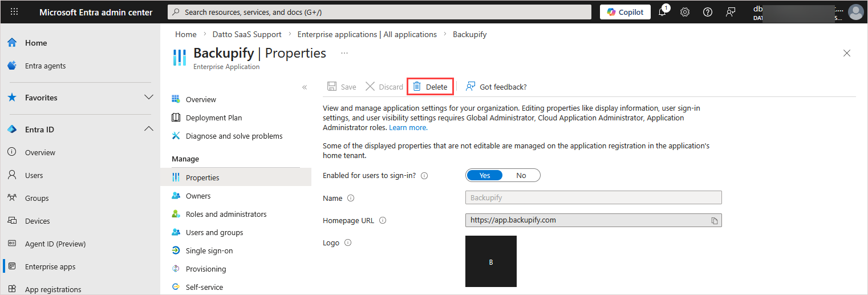This screenshot has height=295, width=868.
Task: Click the Copilot button
Action: pyautogui.click(x=625, y=12)
